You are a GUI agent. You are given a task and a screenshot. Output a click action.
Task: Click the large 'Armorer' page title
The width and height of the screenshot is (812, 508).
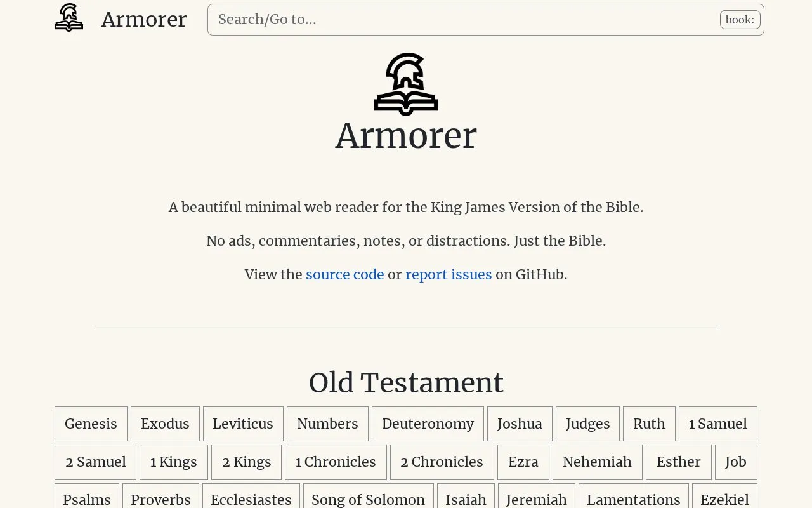(x=406, y=135)
